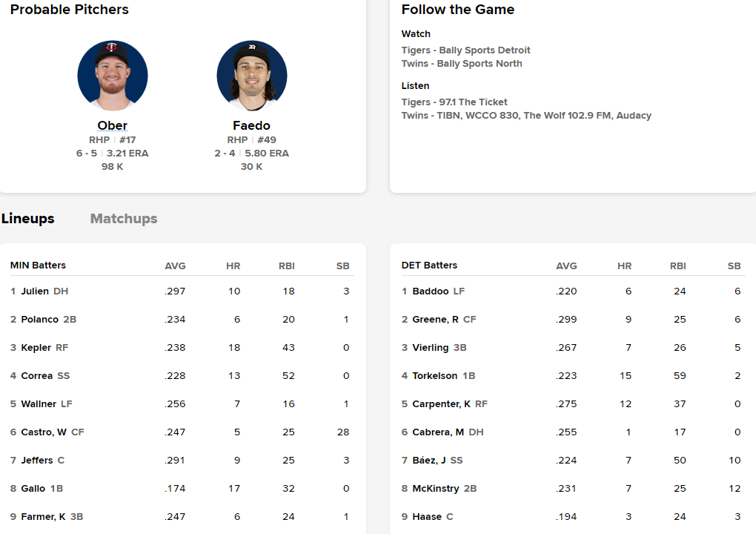756x534 pixels.
Task: Switch to the Matchups tab
Action: point(124,219)
